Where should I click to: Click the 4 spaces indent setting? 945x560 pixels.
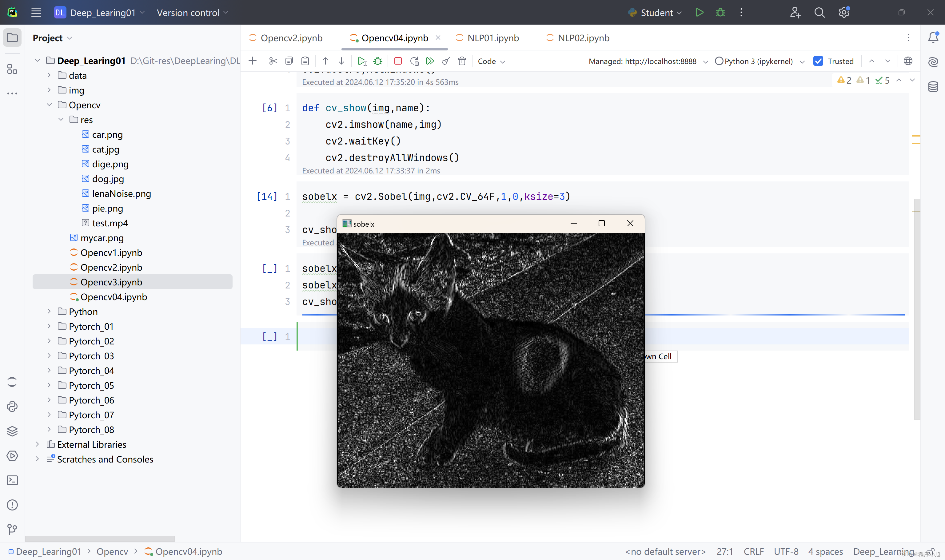point(825,551)
